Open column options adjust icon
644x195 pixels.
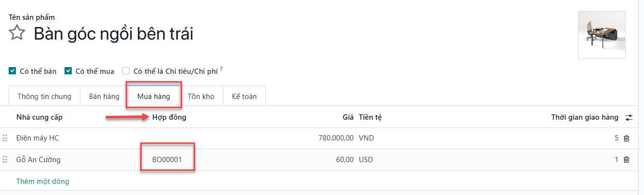(629, 117)
